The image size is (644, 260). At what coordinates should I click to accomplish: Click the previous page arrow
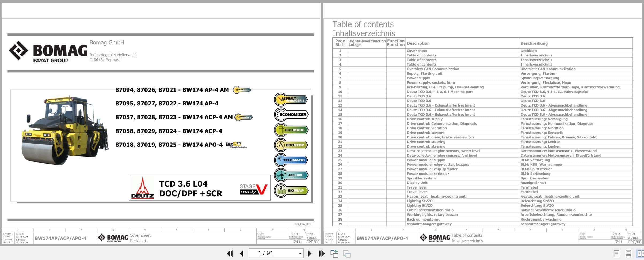tap(242, 253)
